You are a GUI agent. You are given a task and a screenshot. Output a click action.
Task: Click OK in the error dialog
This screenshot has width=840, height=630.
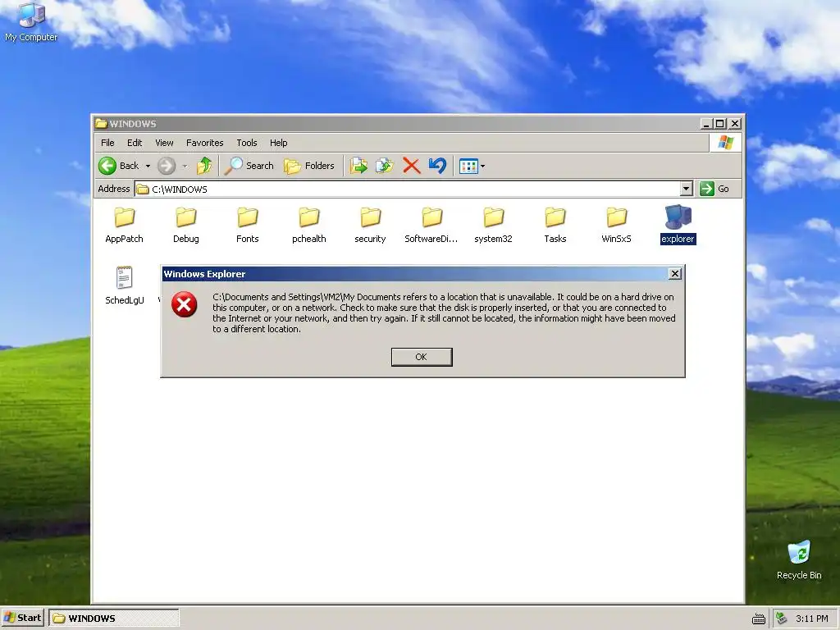coord(422,358)
